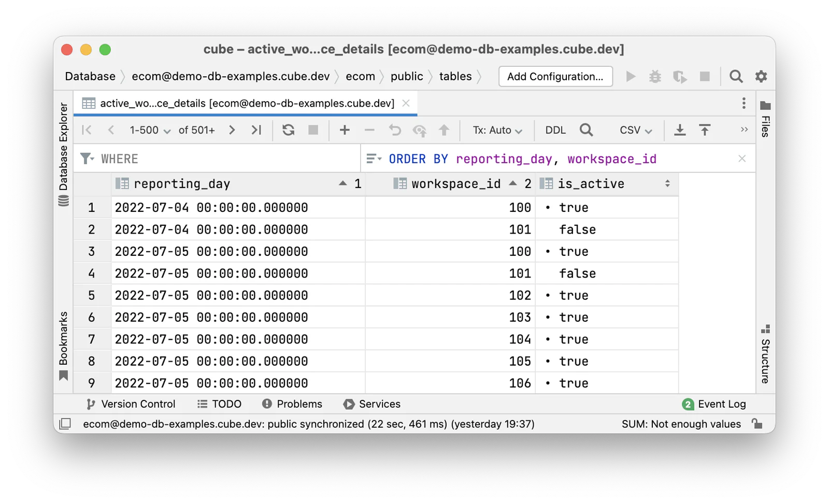Screen dimensions: 829x504
Task: Open Problems tool window
Action: (292, 404)
